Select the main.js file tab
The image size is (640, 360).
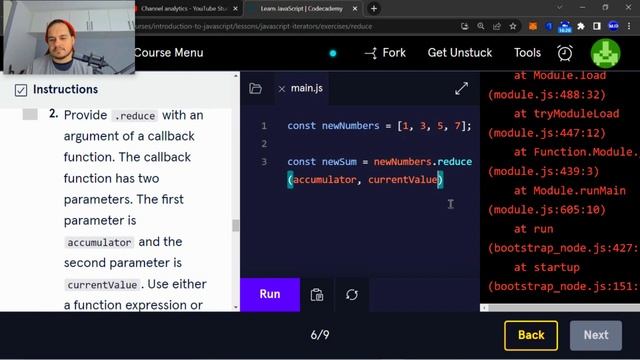307,88
